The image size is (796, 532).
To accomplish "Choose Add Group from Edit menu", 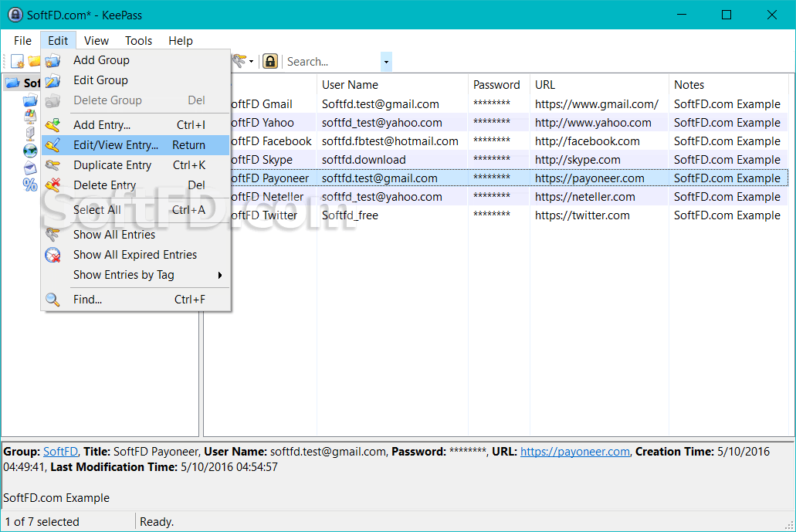I will tap(136, 60).
